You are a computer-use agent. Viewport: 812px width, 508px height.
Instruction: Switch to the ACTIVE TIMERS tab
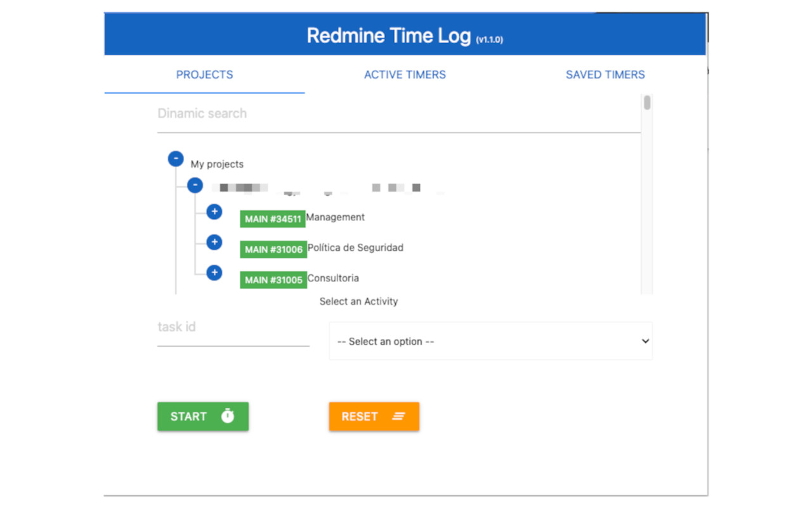(x=405, y=74)
